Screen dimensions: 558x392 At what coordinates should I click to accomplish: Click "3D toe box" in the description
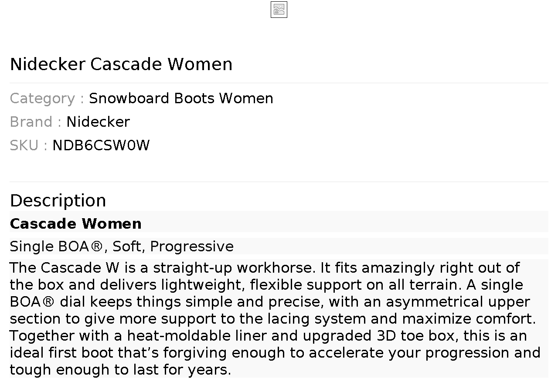click(418, 336)
